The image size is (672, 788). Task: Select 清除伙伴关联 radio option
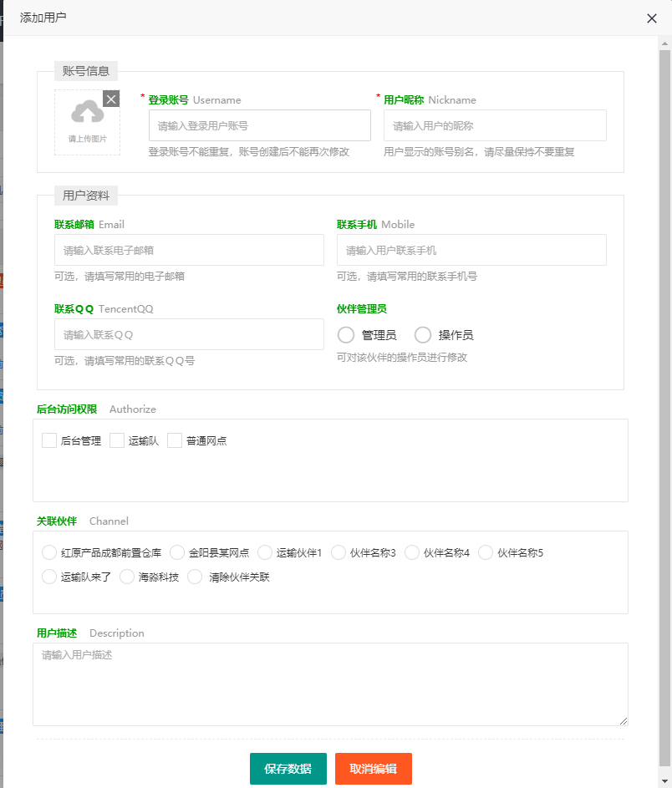pos(195,577)
